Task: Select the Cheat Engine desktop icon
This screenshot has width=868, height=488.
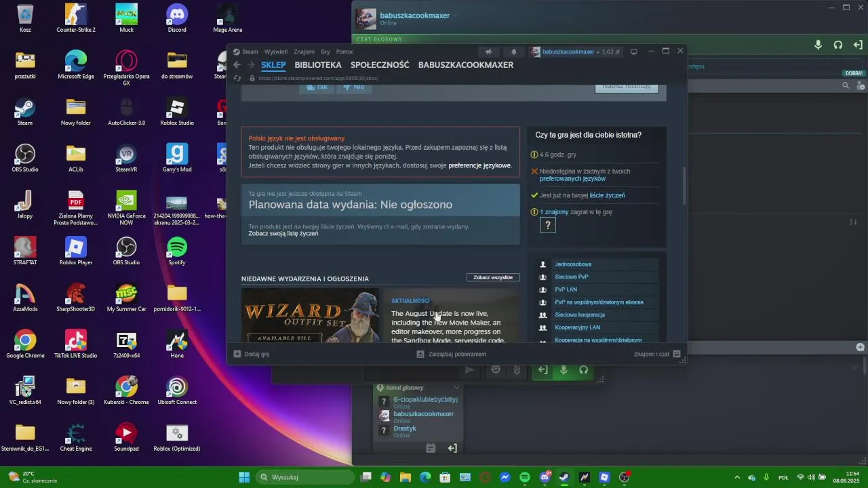Action: [x=76, y=437]
